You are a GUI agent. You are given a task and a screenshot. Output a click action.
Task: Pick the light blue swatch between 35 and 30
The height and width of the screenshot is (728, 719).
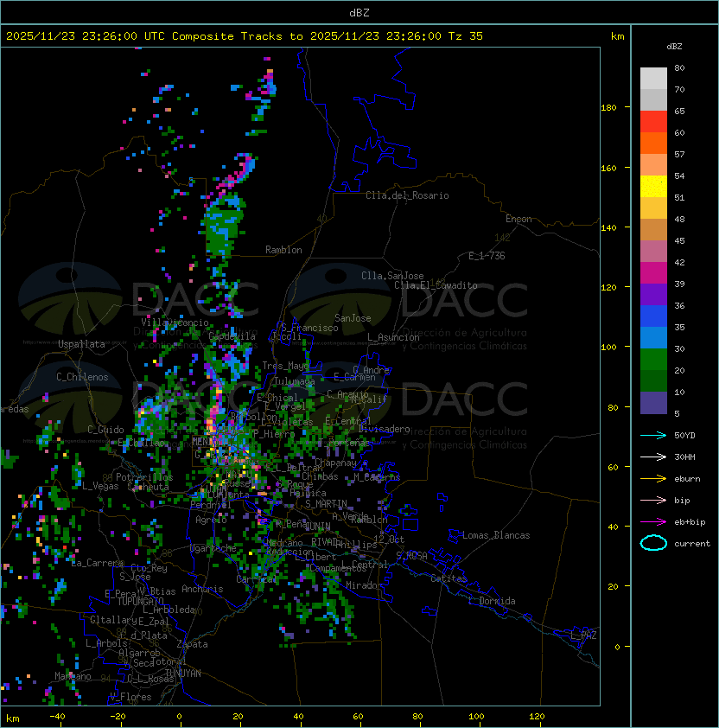point(653,337)
